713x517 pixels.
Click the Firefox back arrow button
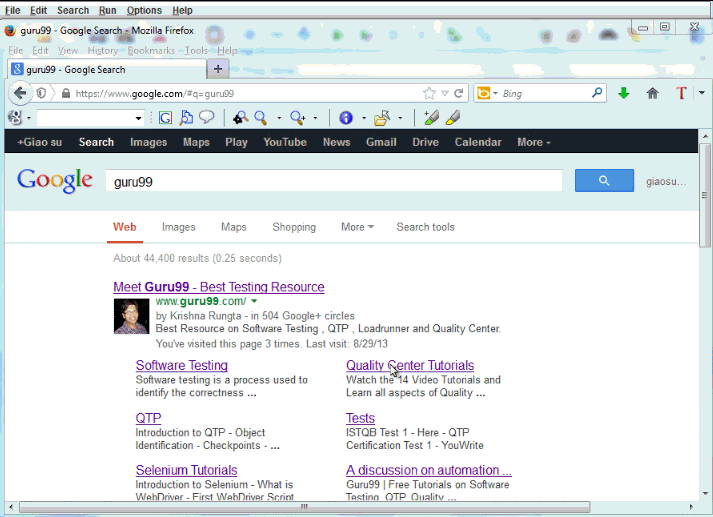[x=20, y=93]
